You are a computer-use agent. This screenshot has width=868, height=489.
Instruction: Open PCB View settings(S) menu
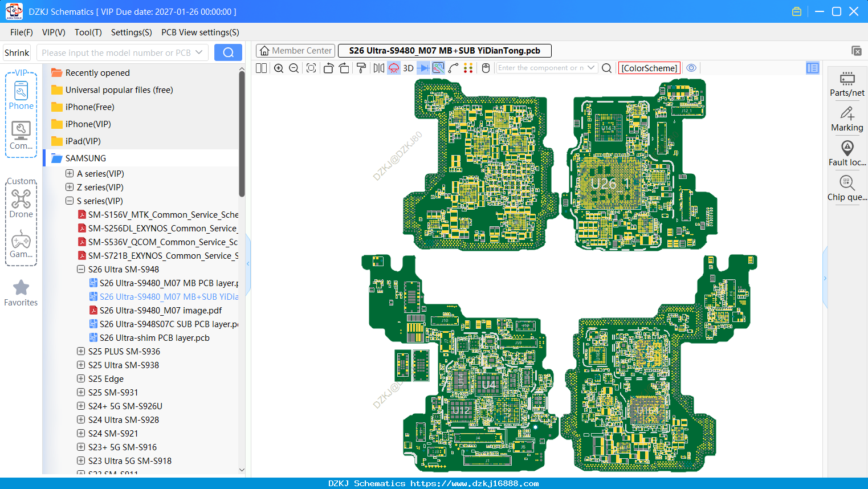[200, 32]
